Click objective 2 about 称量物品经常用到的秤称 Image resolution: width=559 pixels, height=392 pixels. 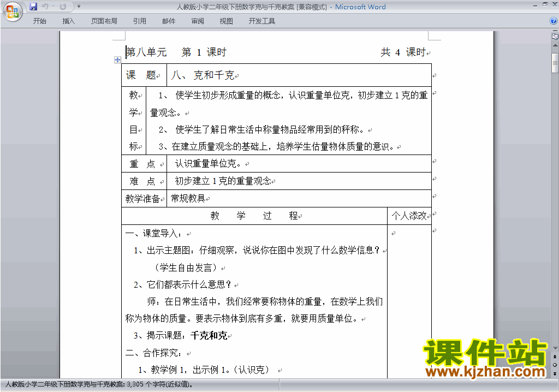(x=263, y=129)
